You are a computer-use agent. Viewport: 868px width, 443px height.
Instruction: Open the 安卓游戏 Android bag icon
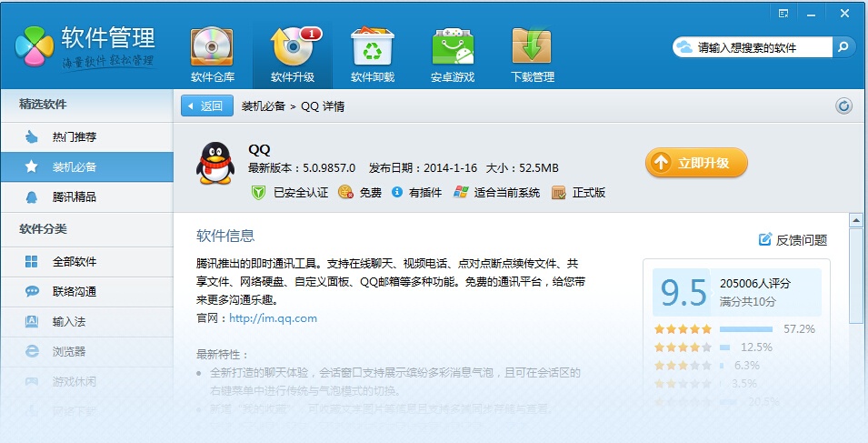pos(453,47)
